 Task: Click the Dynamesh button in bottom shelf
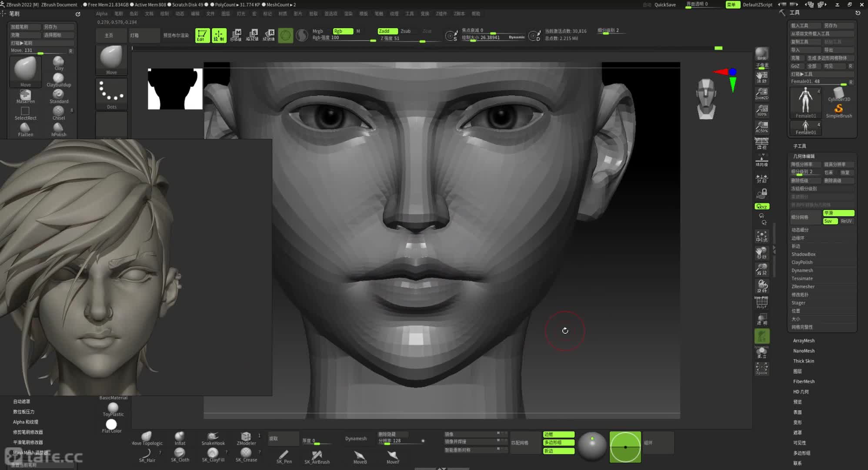coord(356,439)
